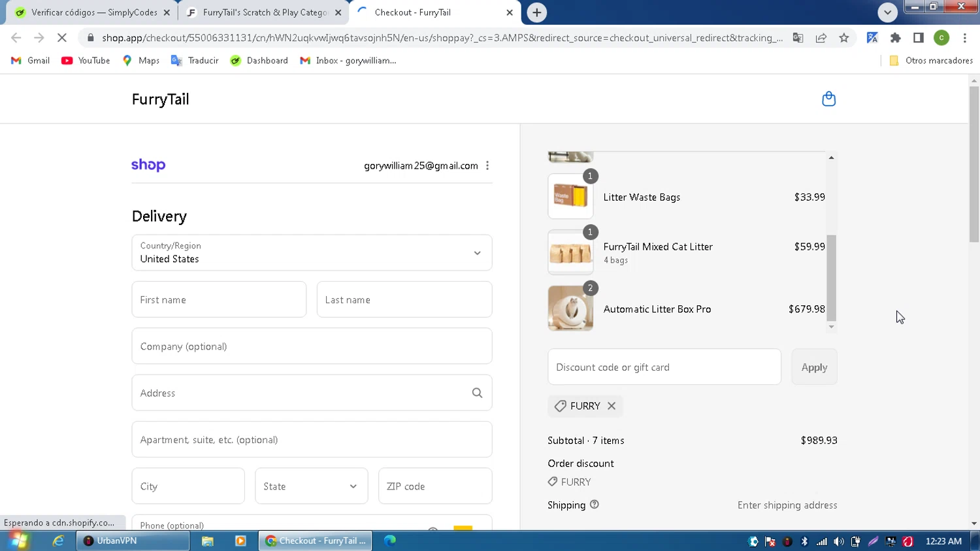Open Internet Explorer from taskbar
This screenshot has width=980, height=551.
(x=58, y=541)
